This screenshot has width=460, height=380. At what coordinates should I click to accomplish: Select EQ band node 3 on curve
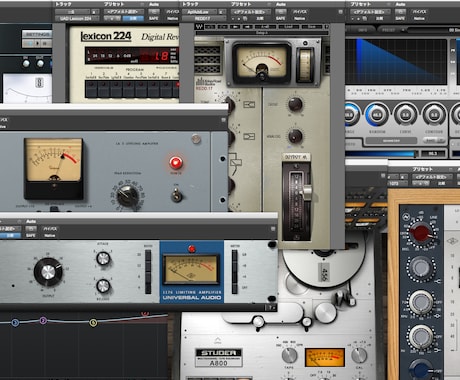pyautogui.click(x=15, y=322)
